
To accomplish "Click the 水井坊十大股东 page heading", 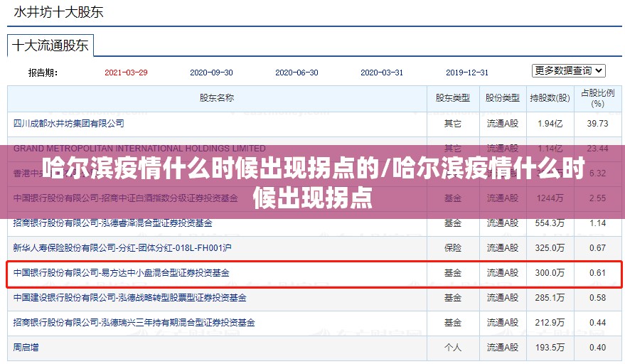I will pyautogui.click(x=58, y=12).
